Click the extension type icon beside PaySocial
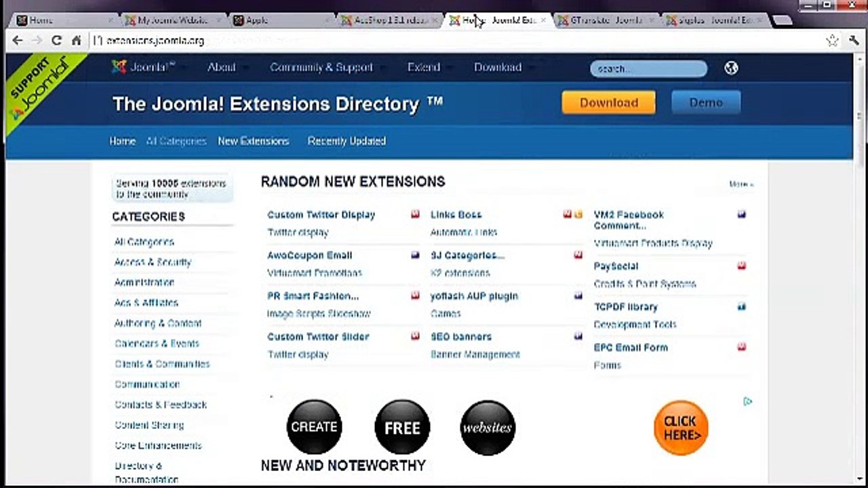Screen dimensions: 868x488 click(742, 266)
